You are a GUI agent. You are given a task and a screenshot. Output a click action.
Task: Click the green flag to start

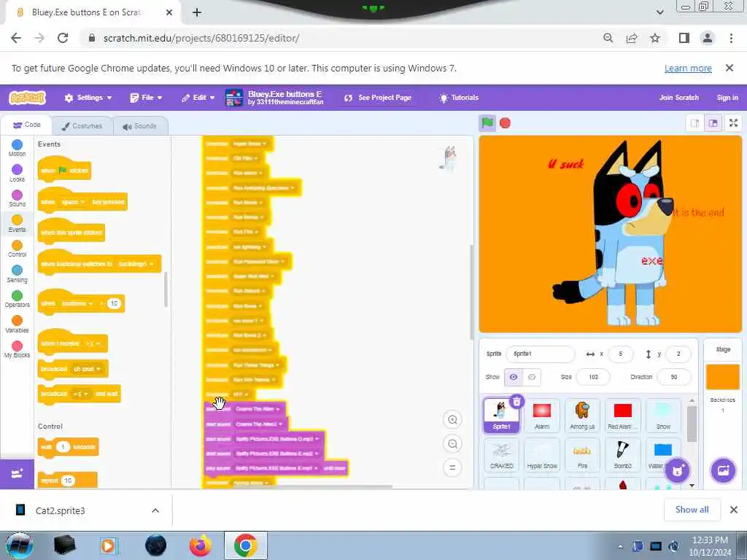[487, 122]
